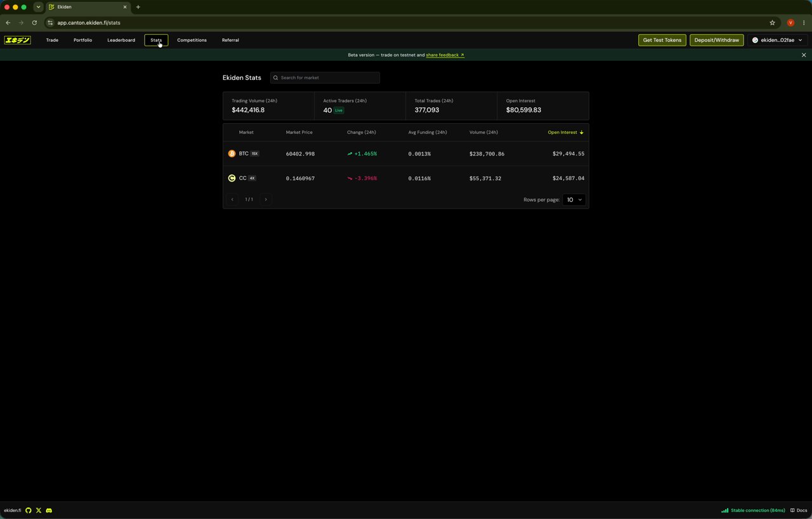Viewport: 812px width, 519px height.
Task: Click Total Trades value 377,093
Action: [427, 110]
